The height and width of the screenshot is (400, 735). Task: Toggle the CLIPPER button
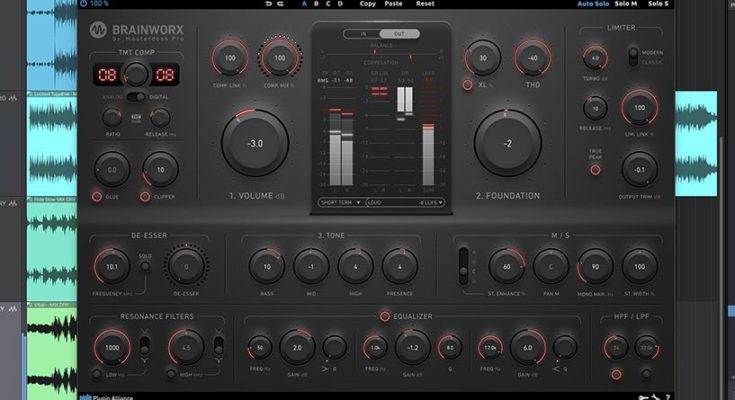146,196
